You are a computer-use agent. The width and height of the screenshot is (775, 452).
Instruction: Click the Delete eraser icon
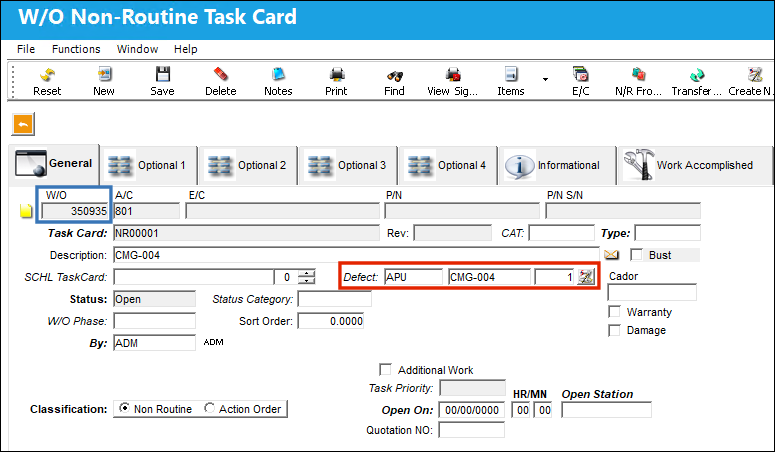pyautogui.click(x=220, y=74)
